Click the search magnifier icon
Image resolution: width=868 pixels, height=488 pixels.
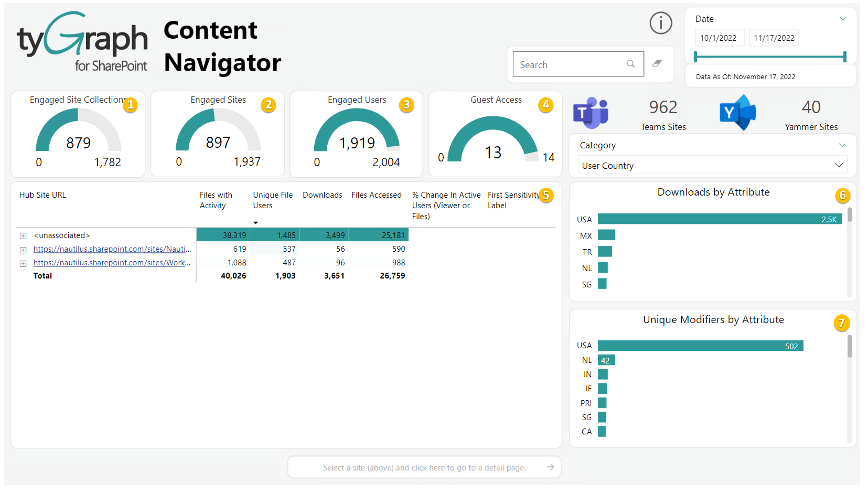(630, 64)
